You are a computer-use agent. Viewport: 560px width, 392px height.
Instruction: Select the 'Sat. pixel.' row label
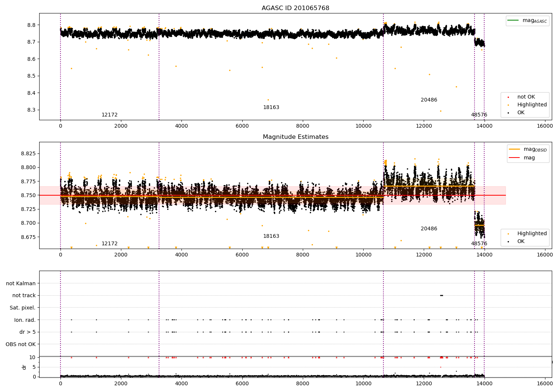click(x=22, y=308)
